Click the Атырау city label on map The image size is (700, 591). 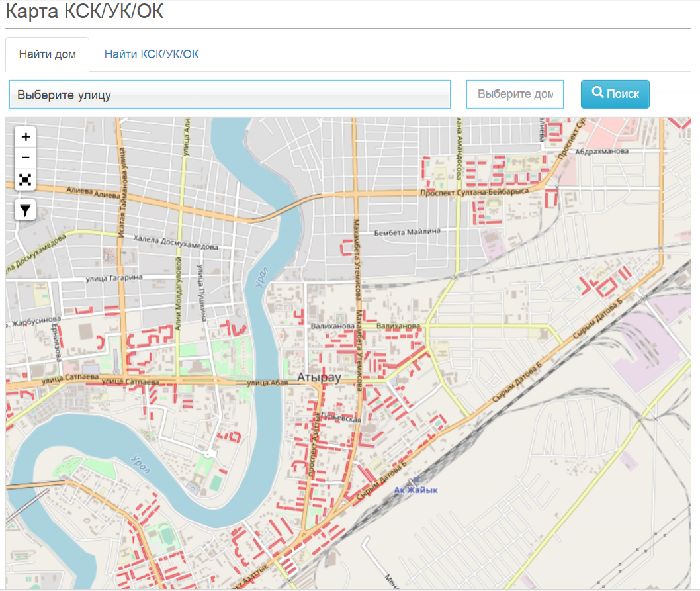319,377
